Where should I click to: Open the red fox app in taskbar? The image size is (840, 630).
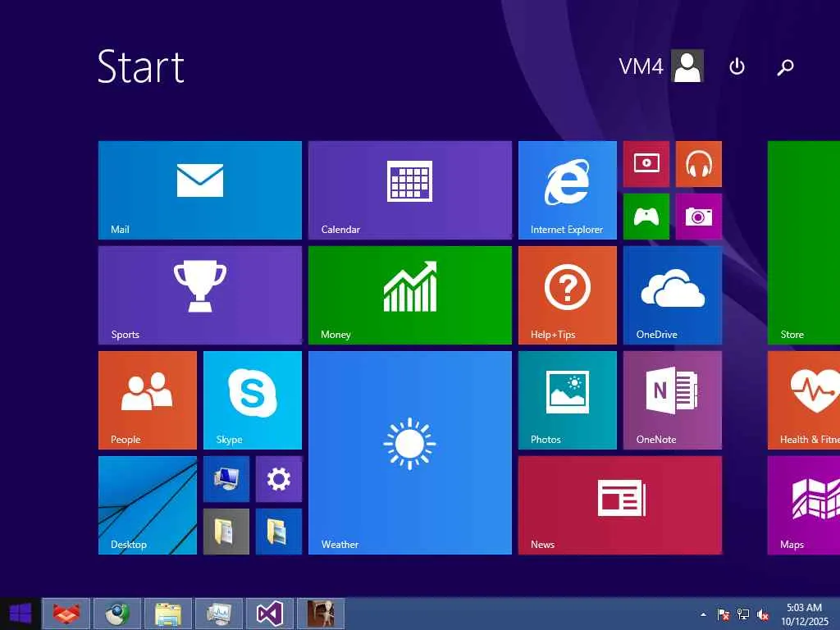point(66,614)
